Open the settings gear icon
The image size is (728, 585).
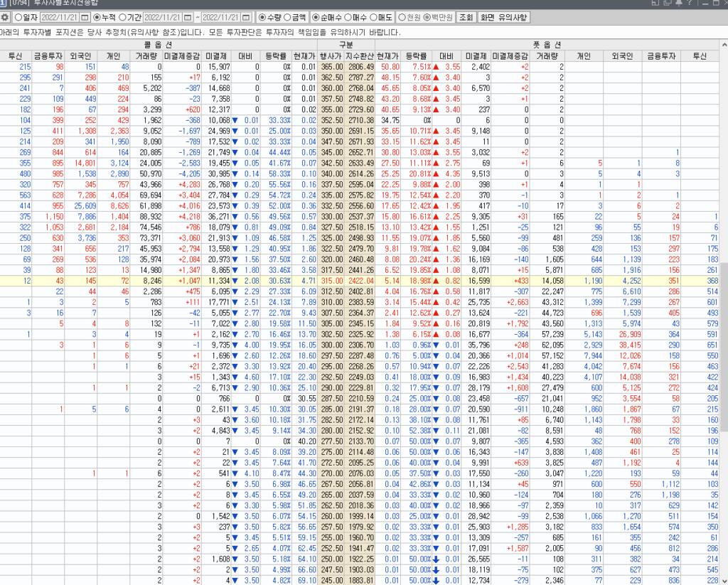pyautogui.click(x=6, y=17)
